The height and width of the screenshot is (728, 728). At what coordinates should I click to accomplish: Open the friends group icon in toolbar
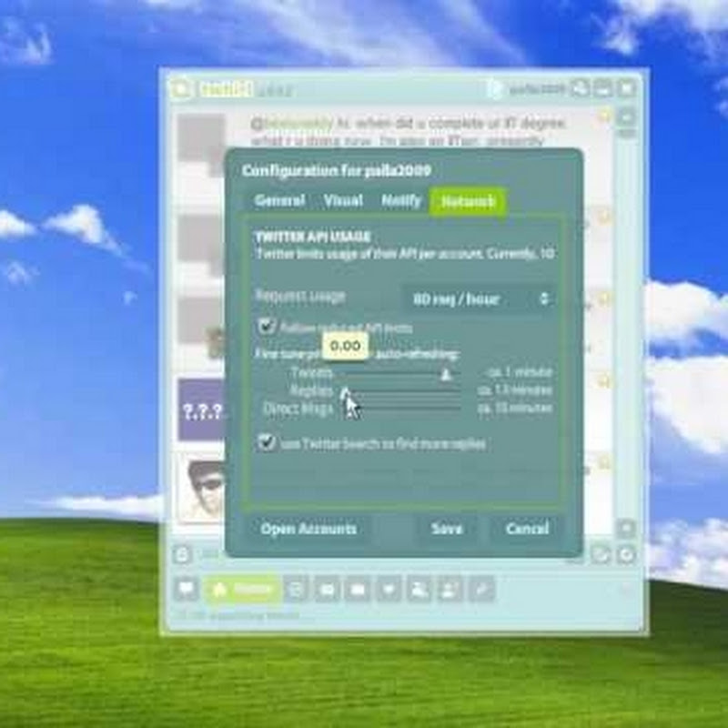click(x=420, y=589)
